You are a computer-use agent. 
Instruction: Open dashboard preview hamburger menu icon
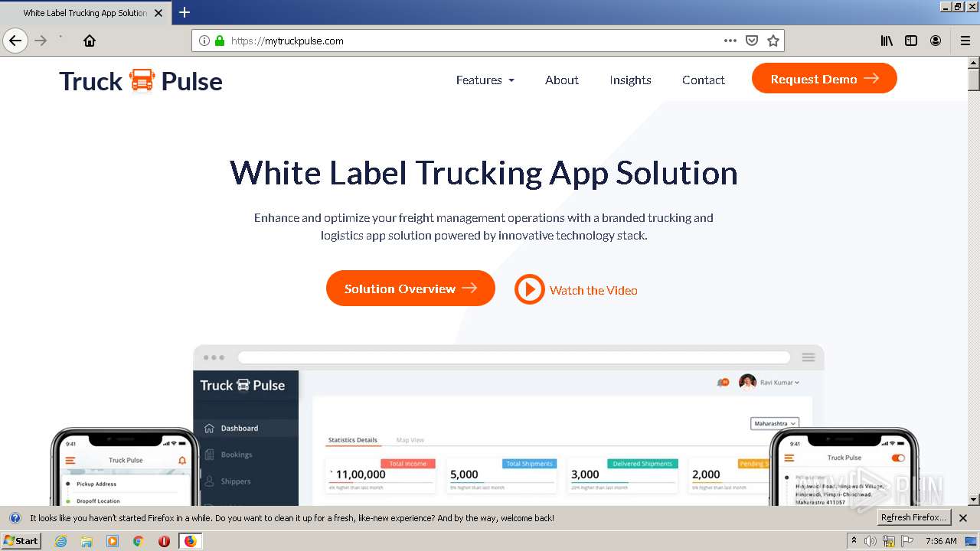pyautogui.click(x=808, y=357)
